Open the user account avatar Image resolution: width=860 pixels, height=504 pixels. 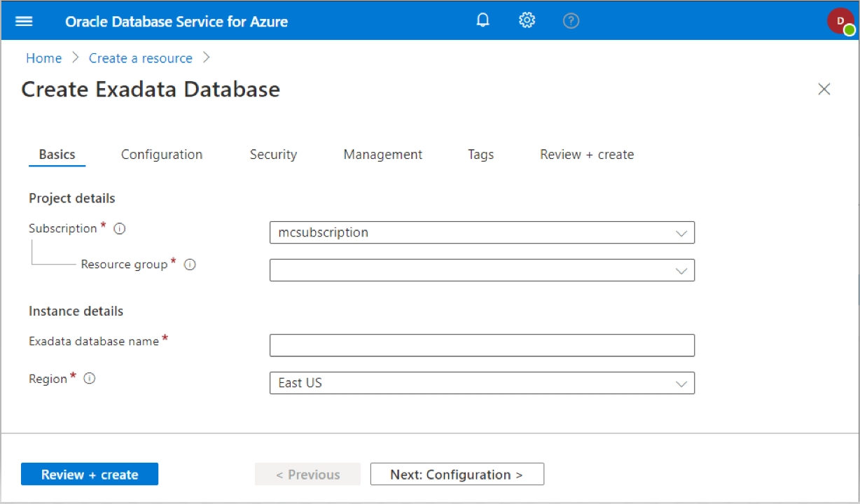click(x=840, y=21)
